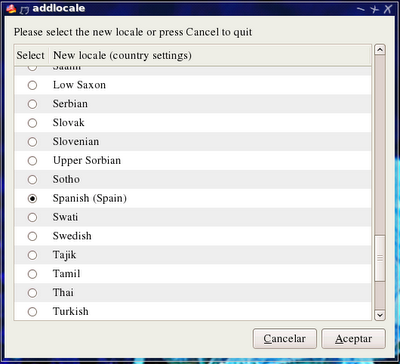The height and width of the screenshot is (364, 400).
Task: Select the Slovak radio button
Action: point(32,123)
